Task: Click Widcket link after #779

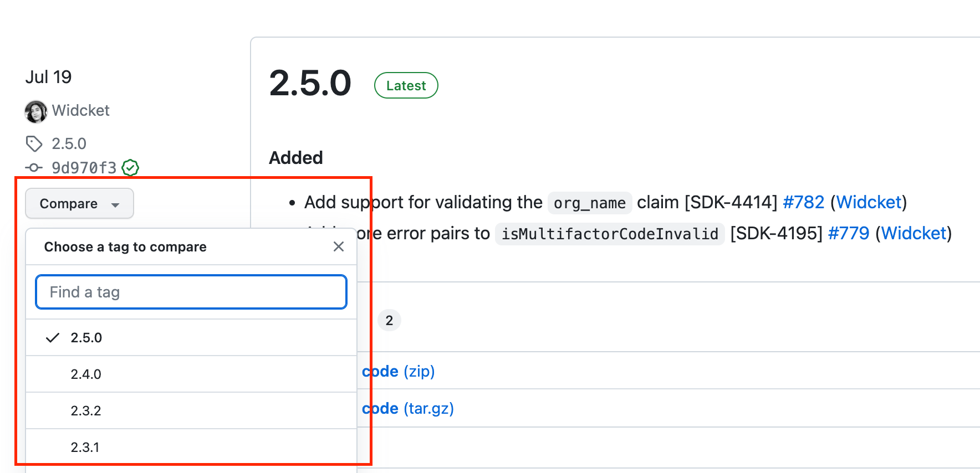Action: coord(913,233)
